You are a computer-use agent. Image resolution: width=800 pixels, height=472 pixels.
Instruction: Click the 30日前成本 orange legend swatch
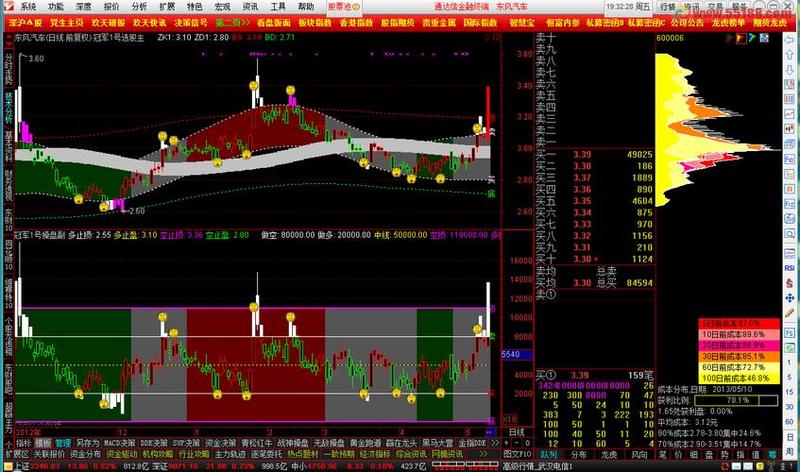[x=739, y=356]
